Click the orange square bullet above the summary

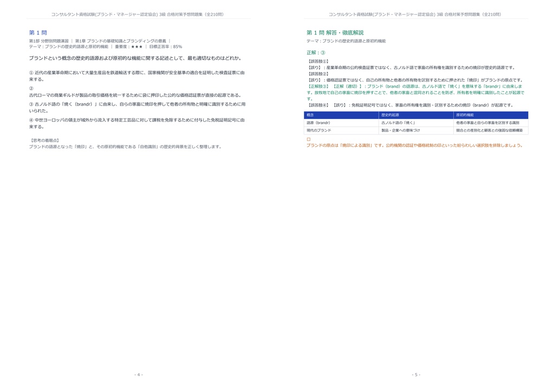tap(308, 139)
